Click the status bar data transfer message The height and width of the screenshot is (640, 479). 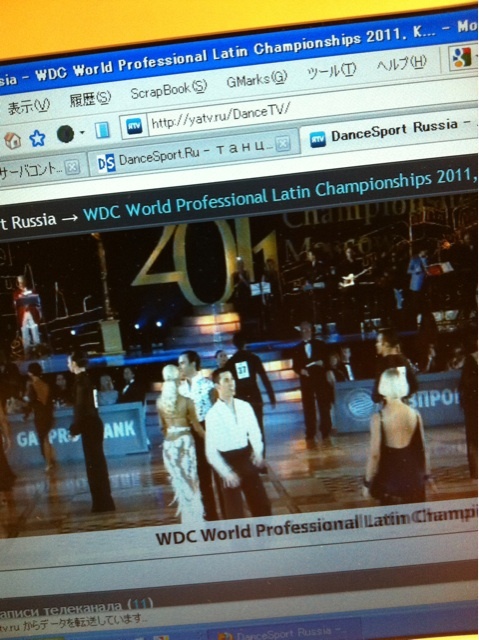[72, 621]
